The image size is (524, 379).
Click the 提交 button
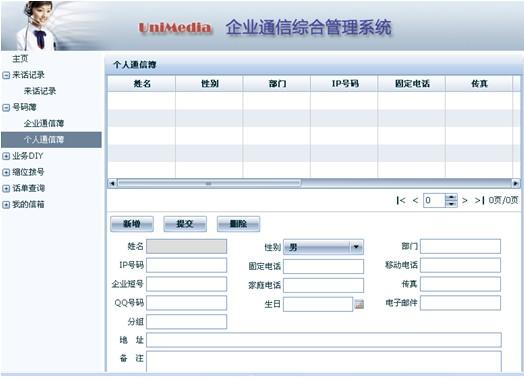click(185, 224)
